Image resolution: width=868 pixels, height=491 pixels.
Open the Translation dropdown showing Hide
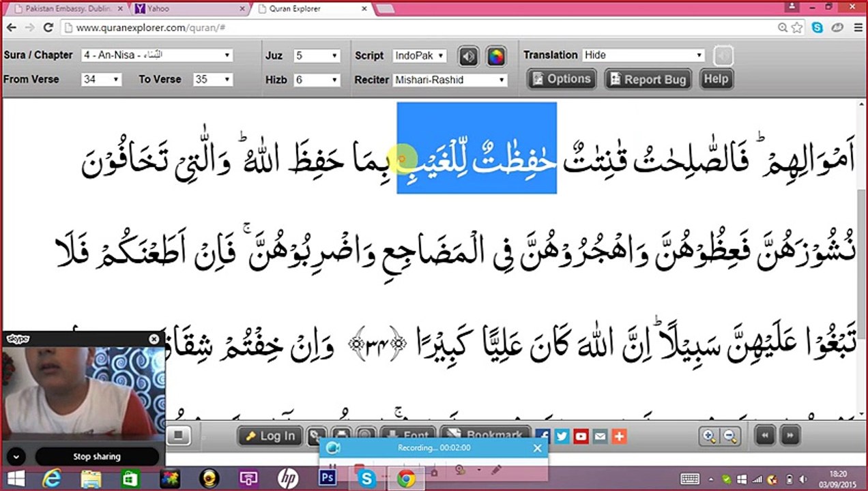(x=643, y=55)
